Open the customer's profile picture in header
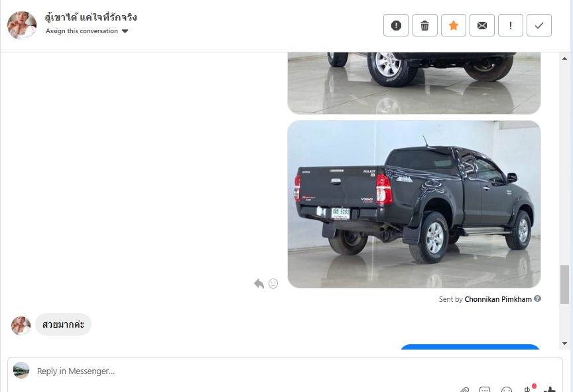 (22, 25)
